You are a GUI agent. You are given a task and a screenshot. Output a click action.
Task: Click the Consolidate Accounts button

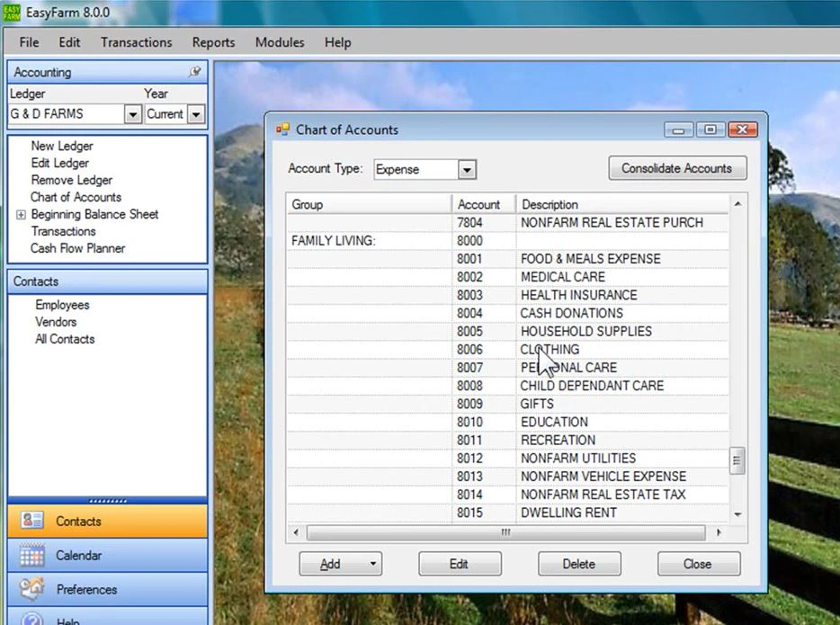click(677, 168)
